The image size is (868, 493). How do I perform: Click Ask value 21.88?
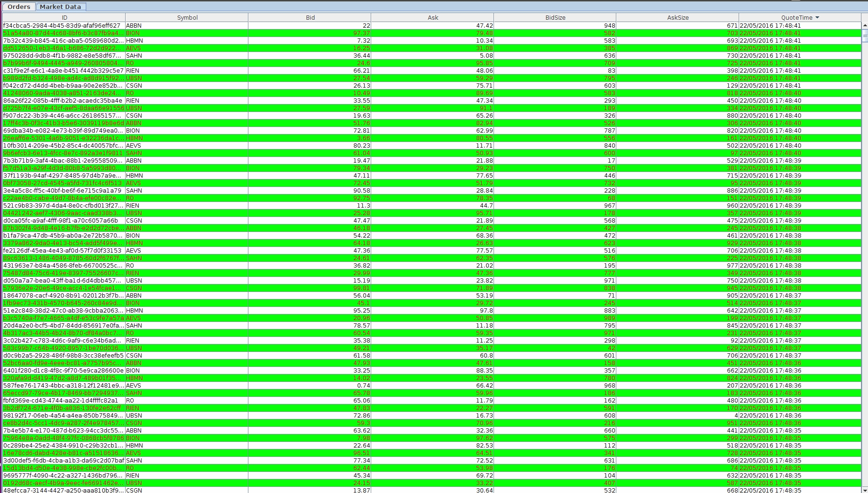click(x=484, y=161)
